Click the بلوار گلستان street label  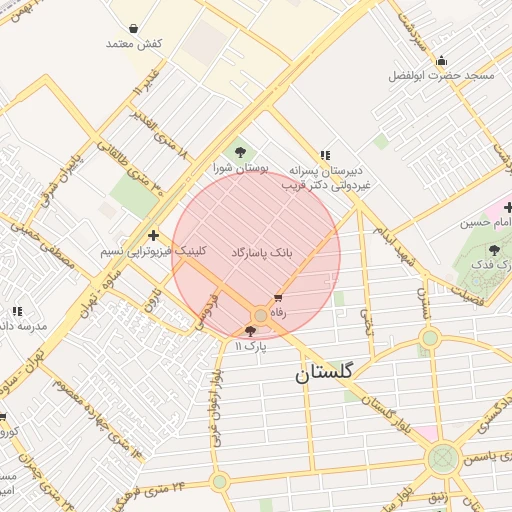tap(387, 414)
